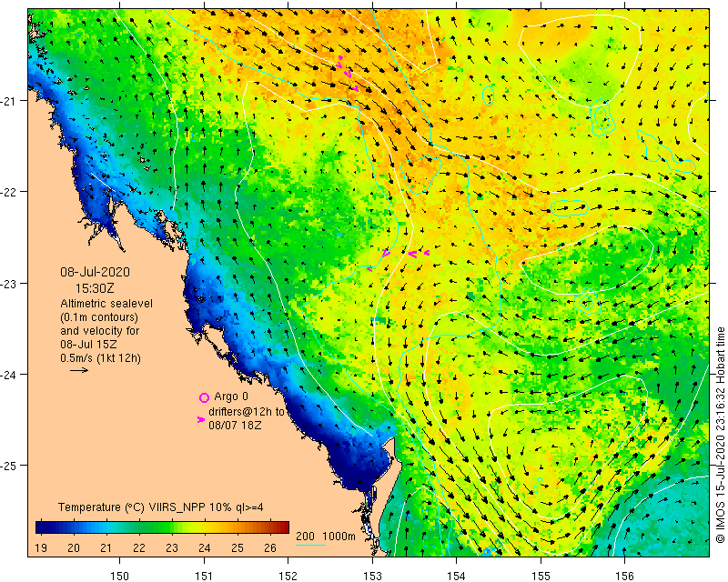The image size is (728, 582).
Task: Click color bar tick value 22
Action: [139, 548]
